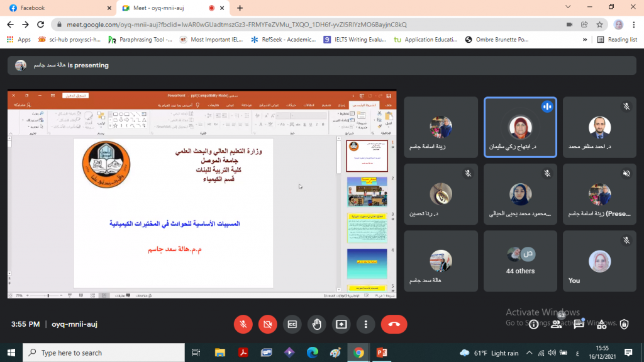
Task: Raise hand in the meeting
Action: click(317, 324)
